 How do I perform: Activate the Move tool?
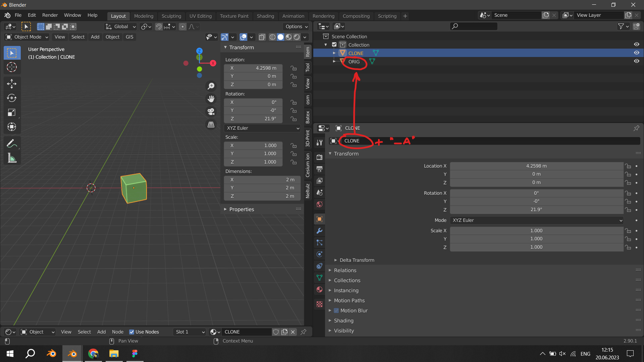click(x=12, y=83)
